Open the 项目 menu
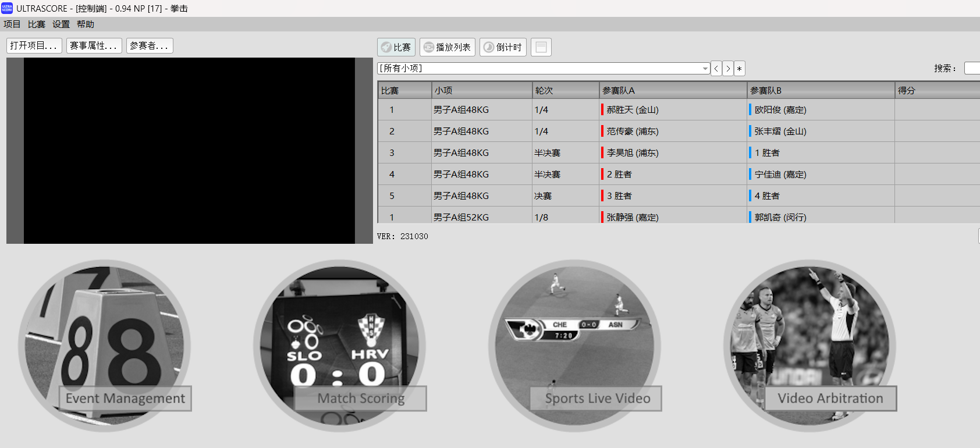Viewport: 980px width, 448px height. coord(12,24)
